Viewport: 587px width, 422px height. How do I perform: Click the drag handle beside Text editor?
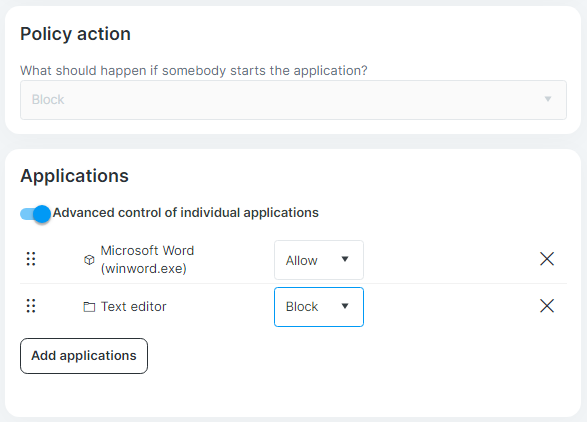pyautogui.click(x=31, y=306)
